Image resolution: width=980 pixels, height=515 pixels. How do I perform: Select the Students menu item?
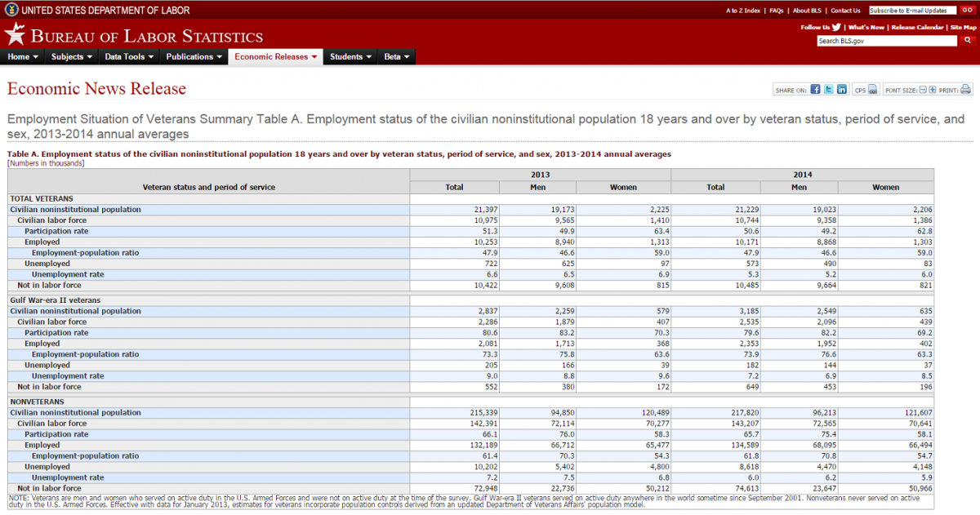pyautogui.click(x=350, y=57)
